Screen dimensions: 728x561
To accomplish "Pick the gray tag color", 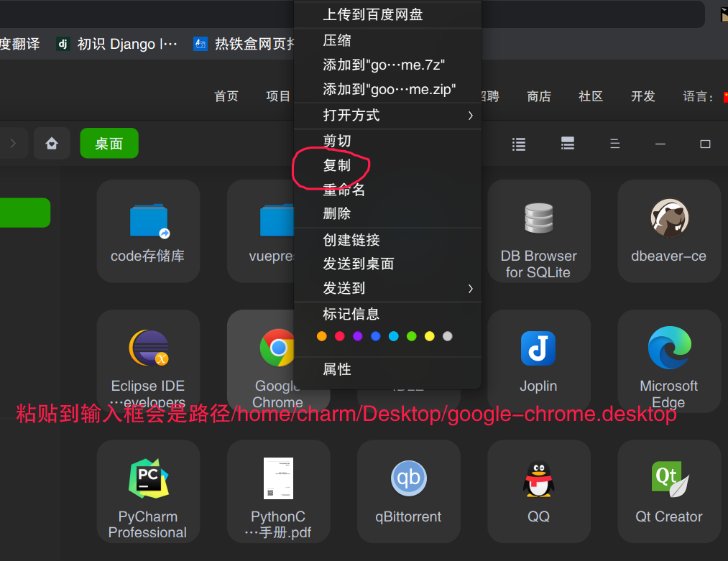I will 448,336.
